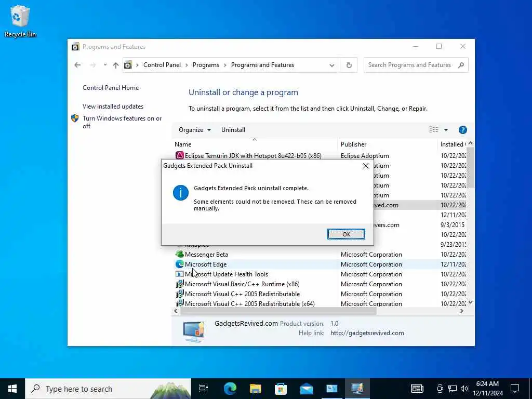Select Microsoft Visual C++ 2005 Redistributable (x64)
The image size is (532, 399).
[x=320, y=303]
